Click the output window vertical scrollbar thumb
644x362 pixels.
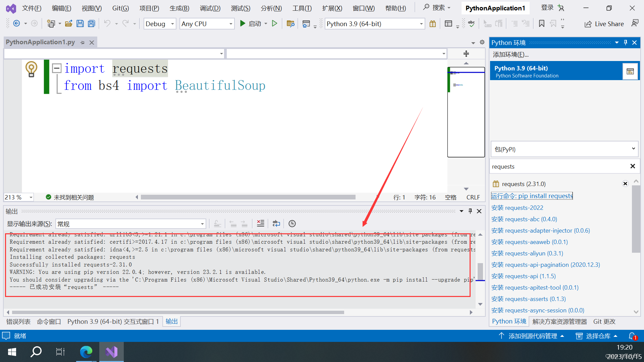coord(480,271)
